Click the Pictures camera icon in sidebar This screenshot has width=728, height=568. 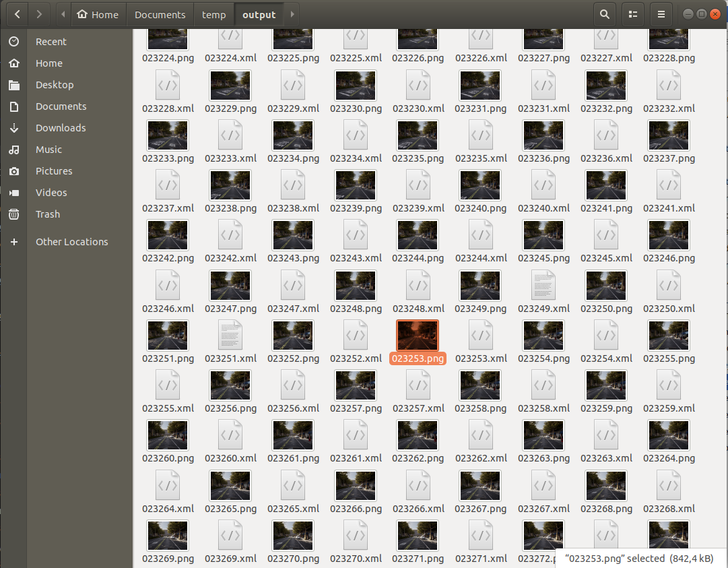13,171
